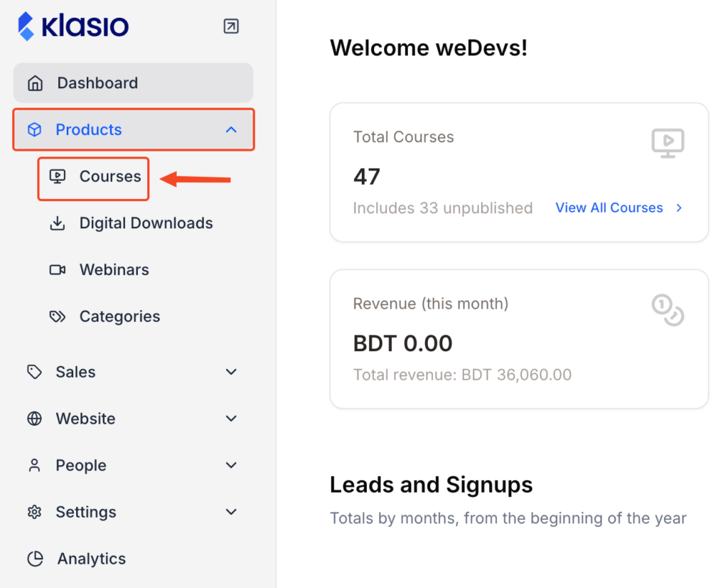Open Categories submenu item
728x588 pixels.
click(x=119, y=317)
